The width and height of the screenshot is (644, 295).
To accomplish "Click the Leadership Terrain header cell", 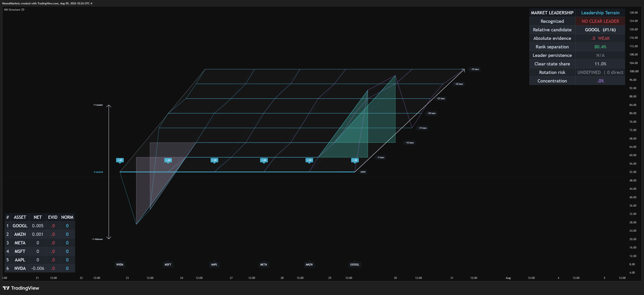I will [x=600, y=13].
